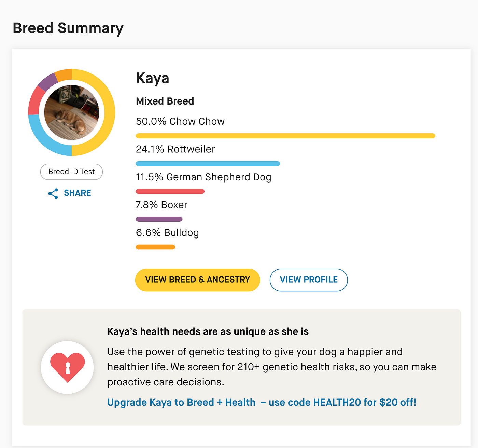Click the red donut chart segment

point(35,101)
